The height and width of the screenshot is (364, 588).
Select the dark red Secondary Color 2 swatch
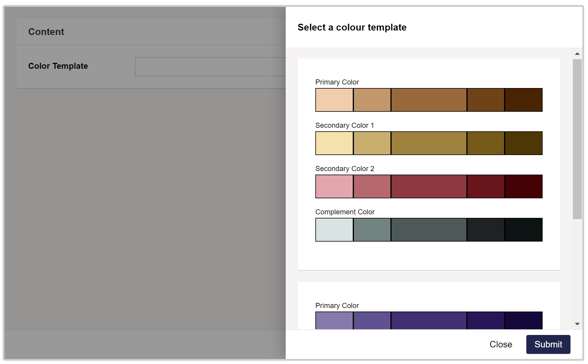(x=486, y=186)
